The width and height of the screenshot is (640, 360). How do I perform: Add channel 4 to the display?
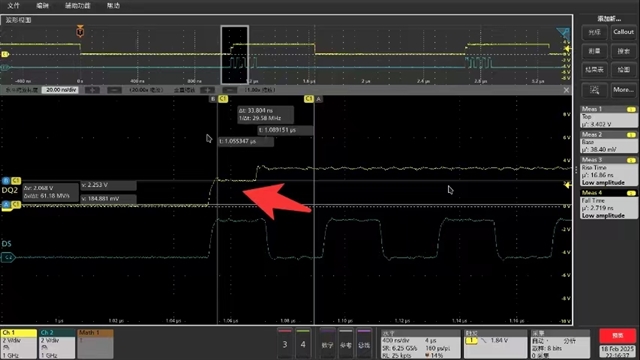pyautogui.click(x=302, y=344)
